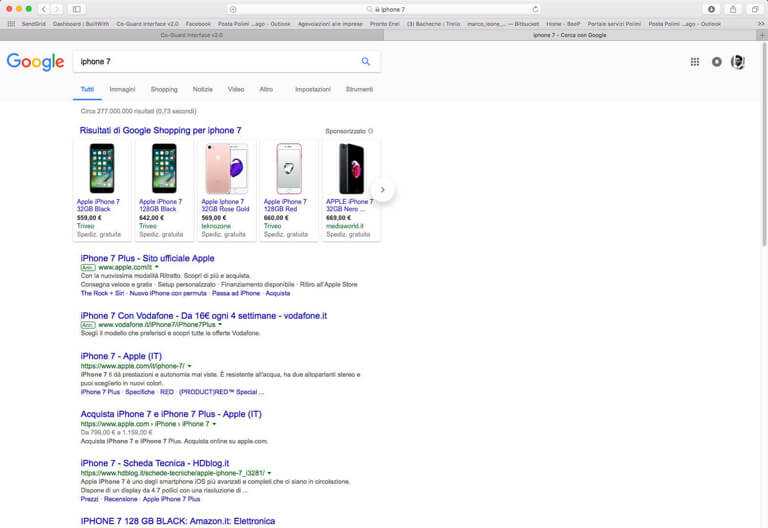This screenshot has width=768, height=528.
Task: Open Acquista iPhone 7 e iPhone 7 Plus result
Action: point(171,414)
